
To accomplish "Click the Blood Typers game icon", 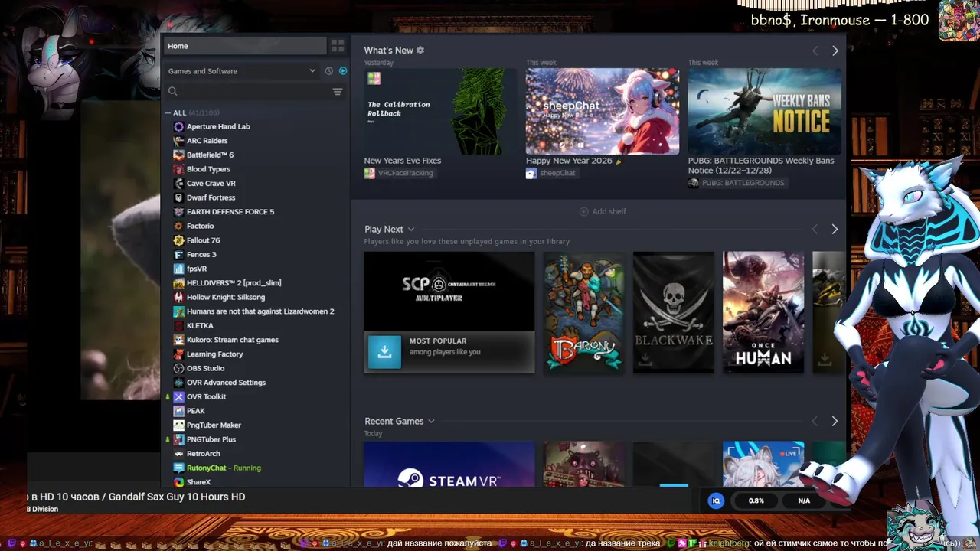I will click(x=178, y=169).
